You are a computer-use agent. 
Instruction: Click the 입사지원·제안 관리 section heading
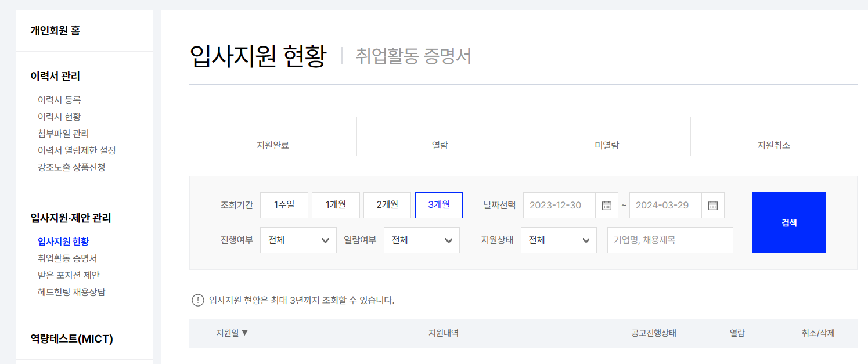click(x=71, y=218)
